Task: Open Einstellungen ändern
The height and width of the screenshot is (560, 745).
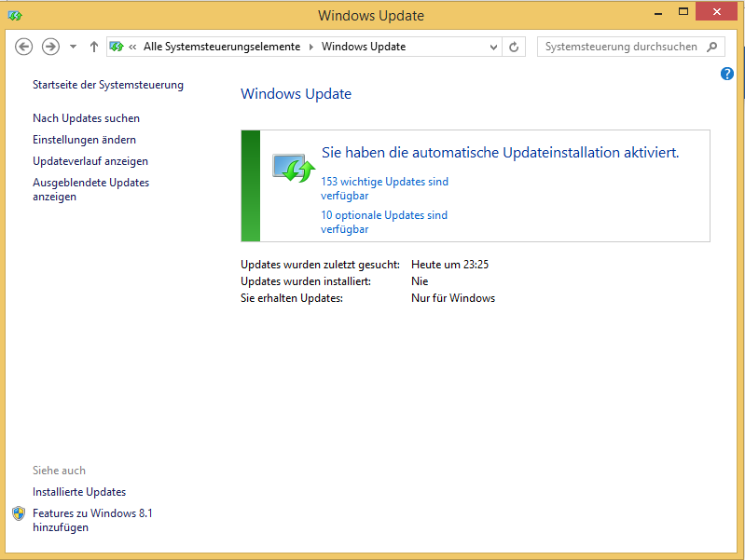Action: [x=84, y=140]
